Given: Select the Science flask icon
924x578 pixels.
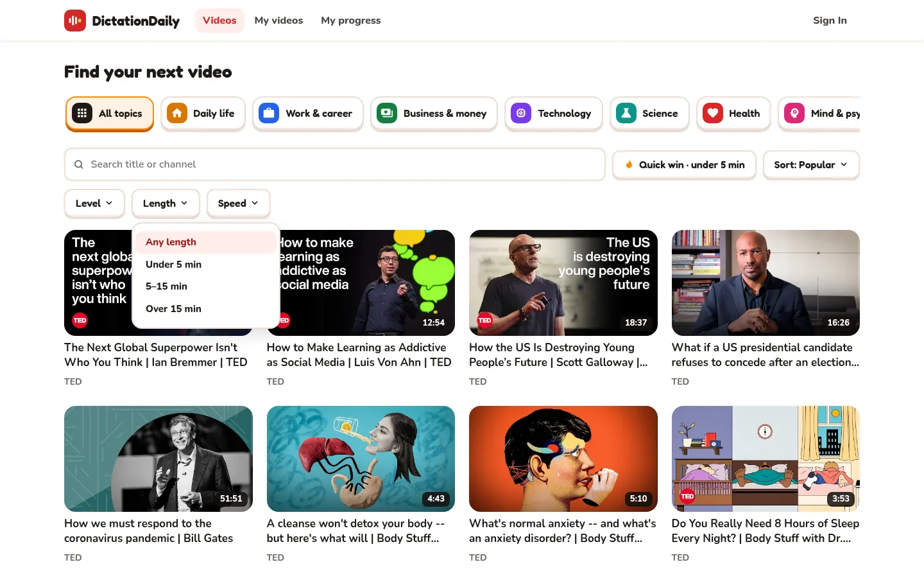Looking at the screenshot, I should coord(626,114).
